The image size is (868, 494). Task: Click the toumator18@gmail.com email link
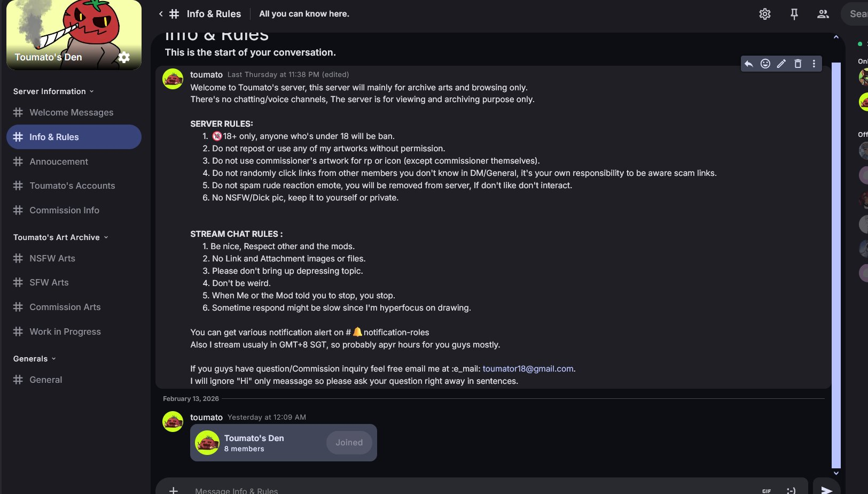click(x=528, y=369)
